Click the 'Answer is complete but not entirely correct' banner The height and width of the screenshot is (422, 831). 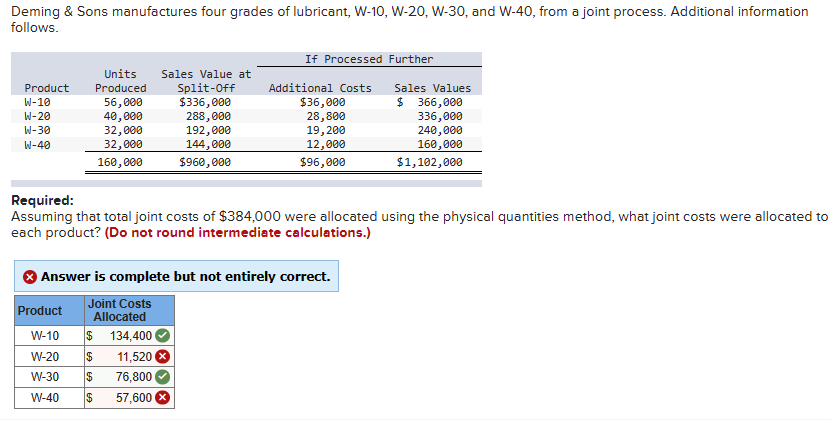point(176,276)
